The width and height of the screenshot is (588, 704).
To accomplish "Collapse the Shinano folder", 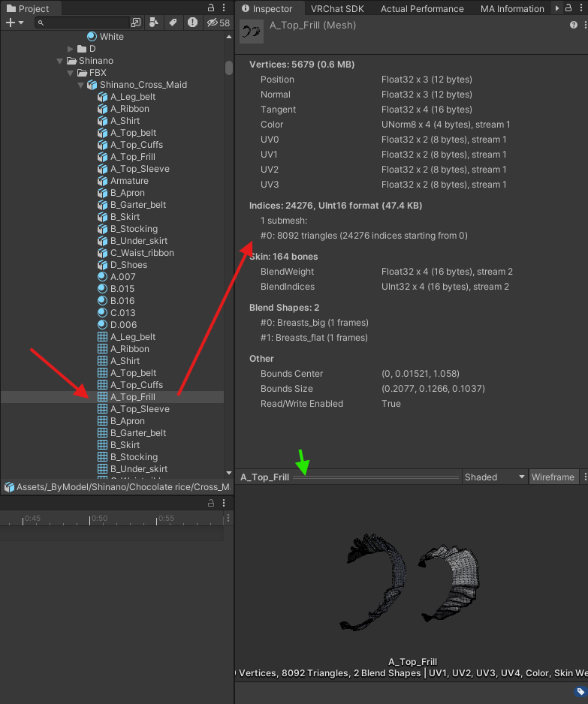I will click(60, 61).
